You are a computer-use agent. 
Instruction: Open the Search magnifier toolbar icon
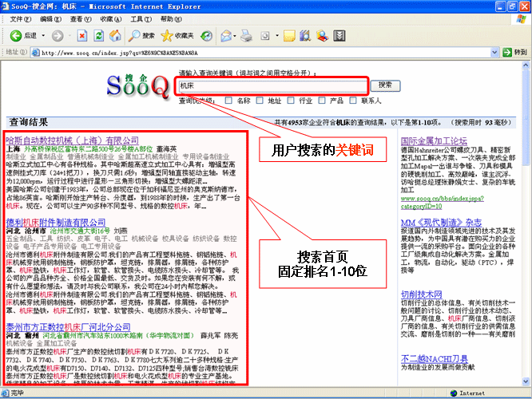click(134, 36)
